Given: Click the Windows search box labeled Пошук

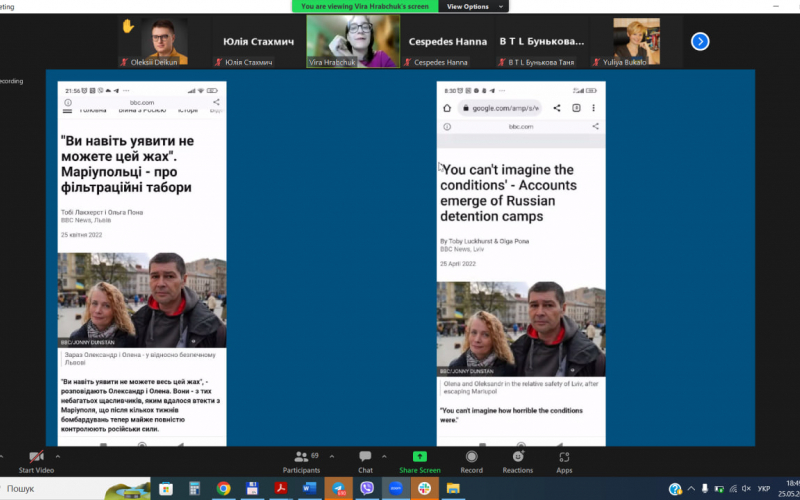Looking at the screenshot, I should coord(75,489).
